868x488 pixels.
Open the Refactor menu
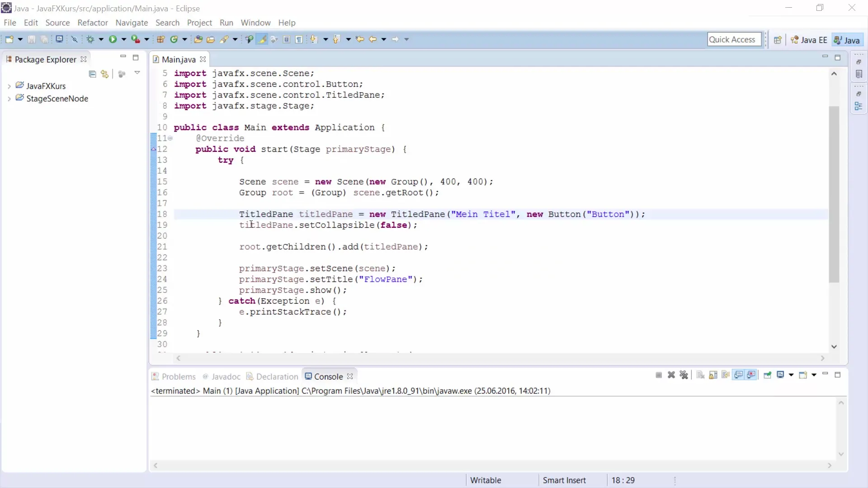(93, 23)
